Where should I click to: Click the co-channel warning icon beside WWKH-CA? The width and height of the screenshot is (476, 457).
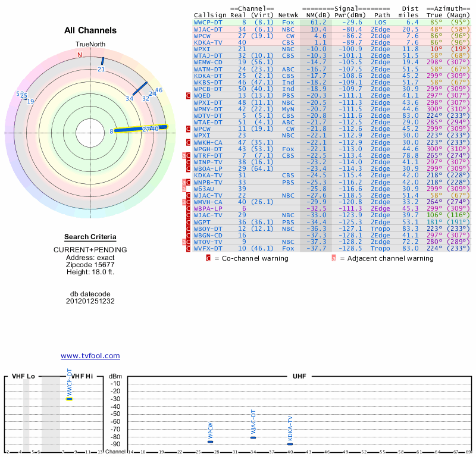click(x=189, y=142)
